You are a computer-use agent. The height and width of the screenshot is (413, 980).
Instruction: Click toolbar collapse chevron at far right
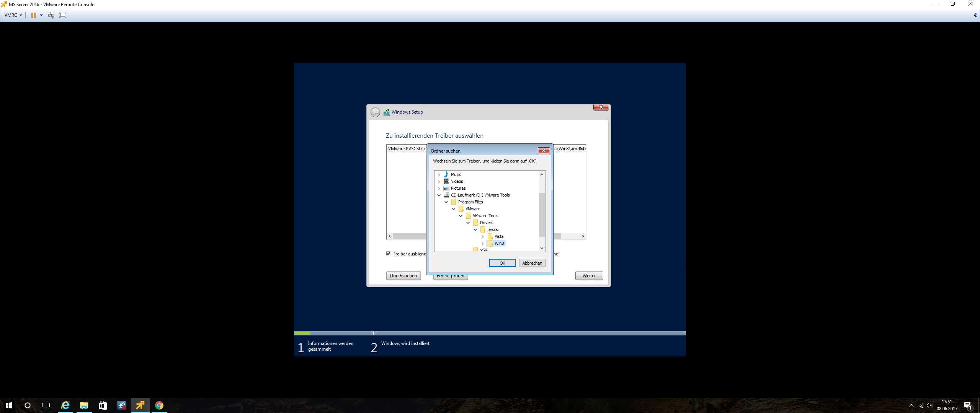[x=975, y=15]
